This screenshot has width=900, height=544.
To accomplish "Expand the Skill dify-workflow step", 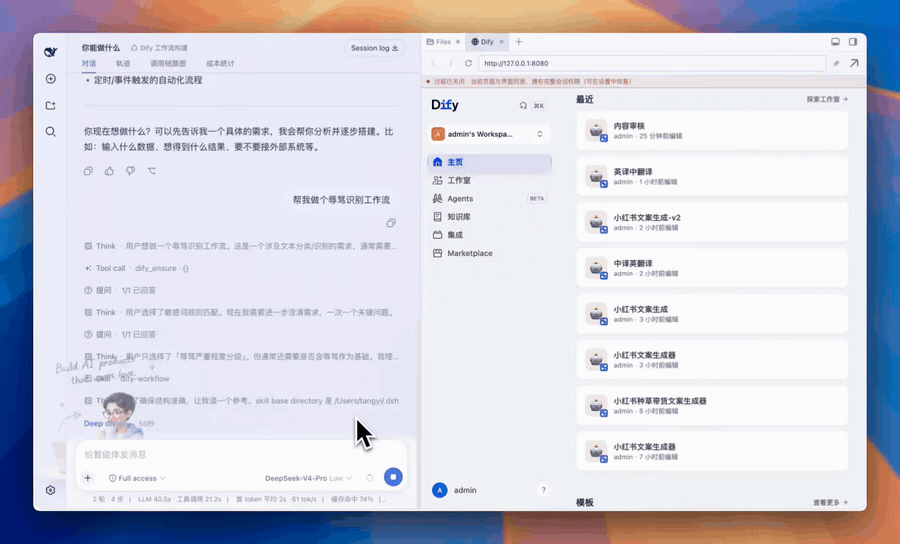I will pyautogui.click(x=126, y=379).
